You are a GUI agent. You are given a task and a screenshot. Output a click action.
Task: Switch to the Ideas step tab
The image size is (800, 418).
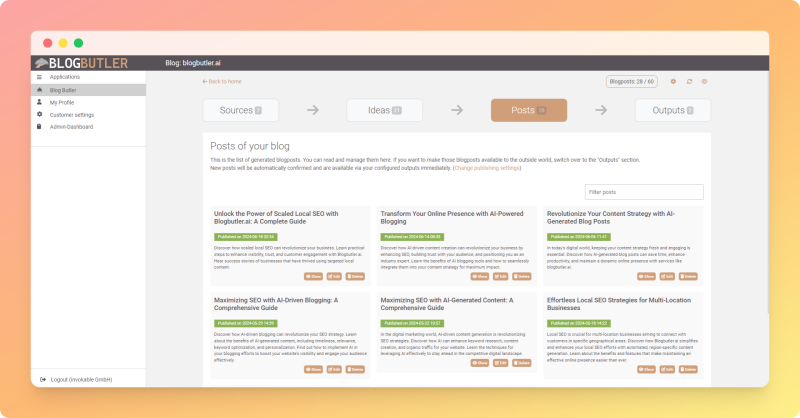(384, 110)
